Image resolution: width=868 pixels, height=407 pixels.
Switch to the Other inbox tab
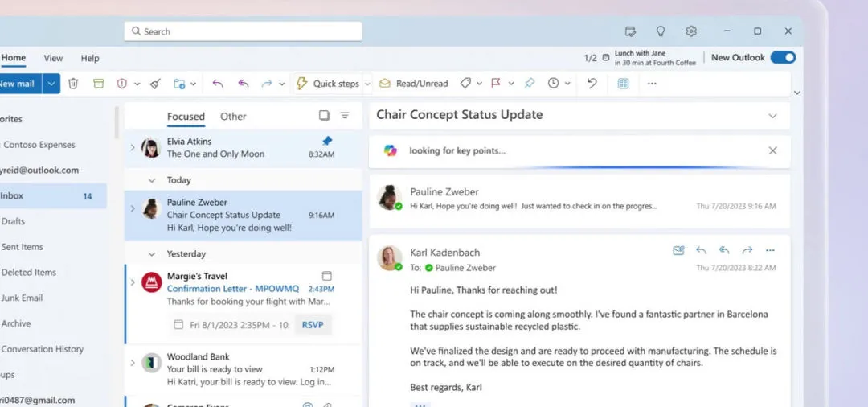[233, 117]
